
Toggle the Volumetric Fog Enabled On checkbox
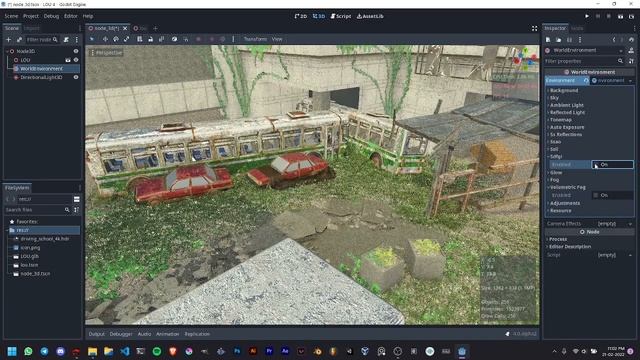(x=596, y=195)
